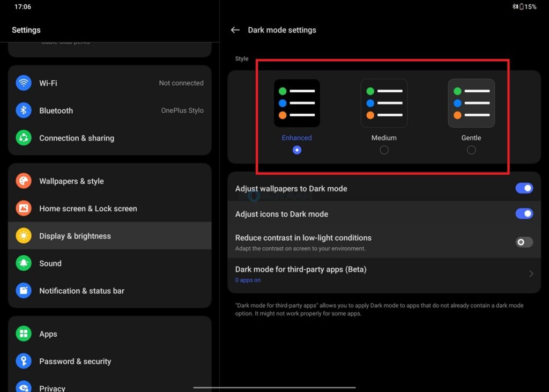Screen dimensions: 549x392
Task: Click the Bluetooth icon
Action: [24, 110]
